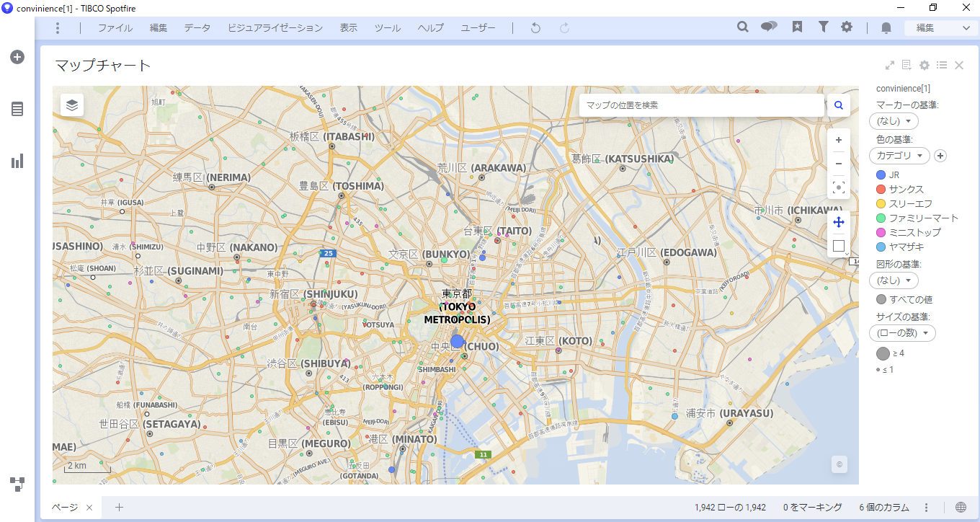
Task: Expand the (ローの数) size dropdown
Action: 902,333
